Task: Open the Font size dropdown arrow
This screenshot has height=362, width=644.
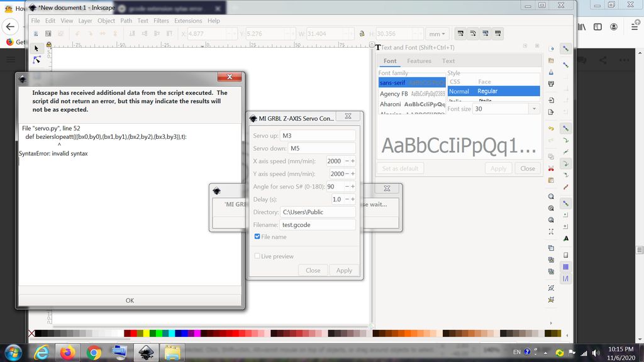Action: [534, 109]
